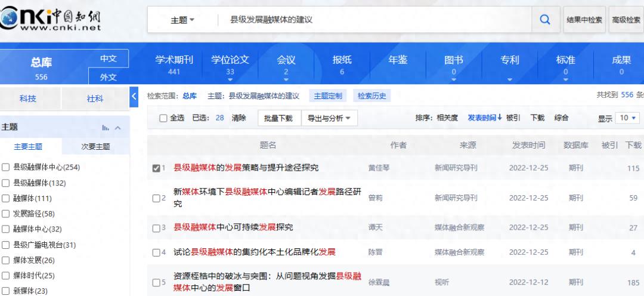Open the article 县级融媒体中心可持续发展探究
644x296 pixels.
[233, 227]
